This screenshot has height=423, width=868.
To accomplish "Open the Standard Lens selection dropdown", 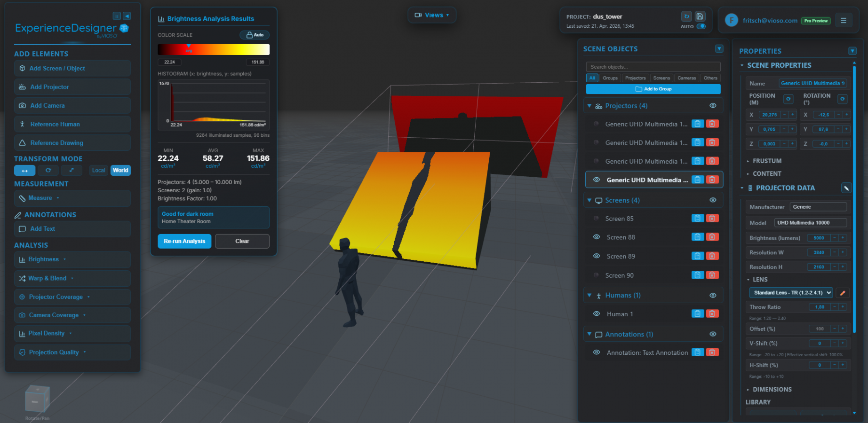I will click(791, 292).
